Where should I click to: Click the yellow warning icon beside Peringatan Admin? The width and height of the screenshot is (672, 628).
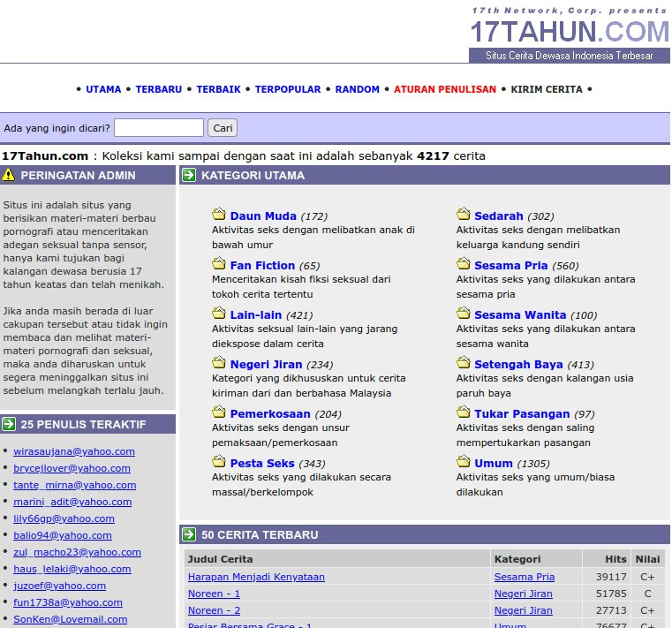coord(9,175)
